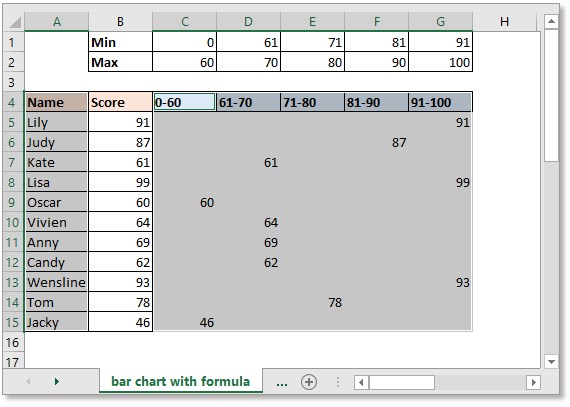This screenshot has width=570, height=407.
Task: Click the 'Name' header cell
Action: click(x=56, y=102)
